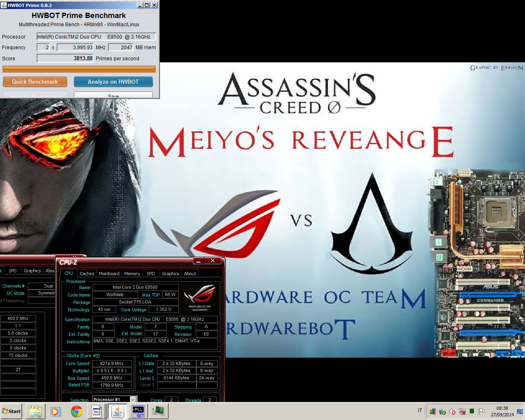Click the 1:1 FSB:DRAM ratio value
525x420 pixels.
coord(18,326)
